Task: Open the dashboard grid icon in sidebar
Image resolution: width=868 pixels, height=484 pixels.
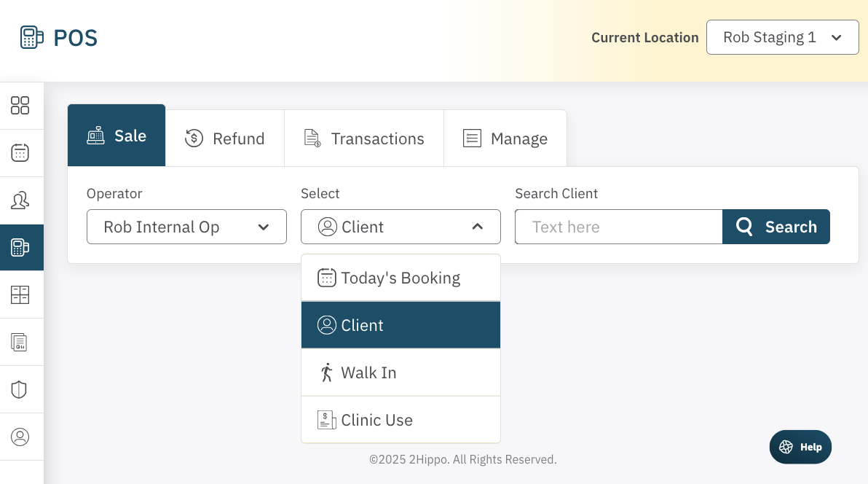Action: tap(20, 106)
